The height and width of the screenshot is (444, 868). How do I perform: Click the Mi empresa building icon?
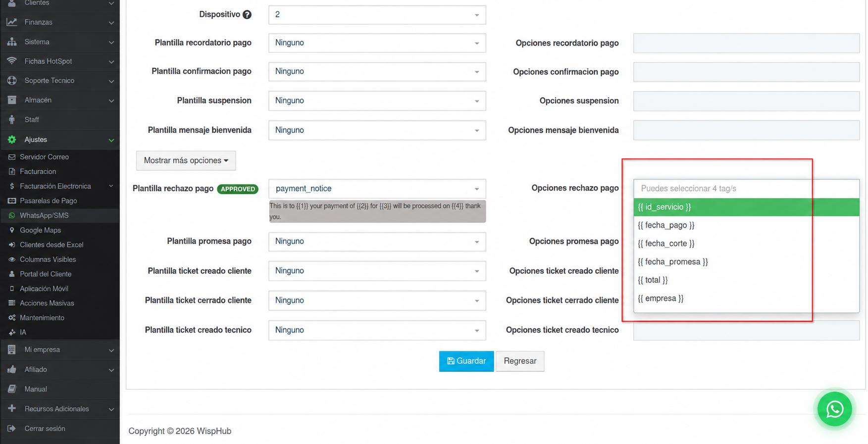click(x=12, y=349)
